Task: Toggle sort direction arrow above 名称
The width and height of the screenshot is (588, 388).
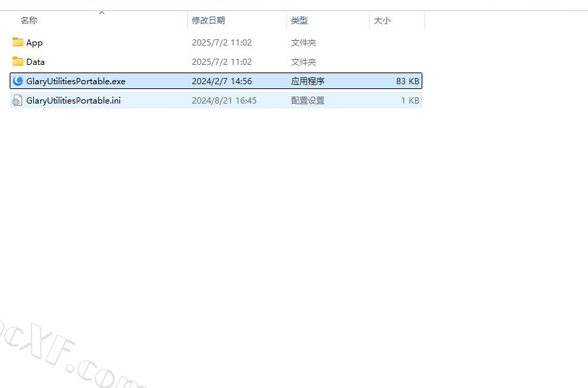Action: click(101, 12)
